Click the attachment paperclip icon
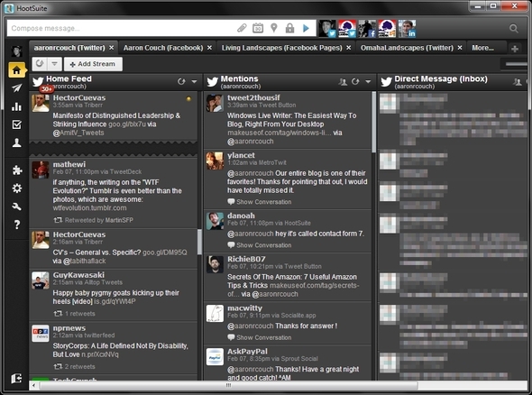This screenshot has height=395, width=532. pyautogui.click(x=242, y=28)
